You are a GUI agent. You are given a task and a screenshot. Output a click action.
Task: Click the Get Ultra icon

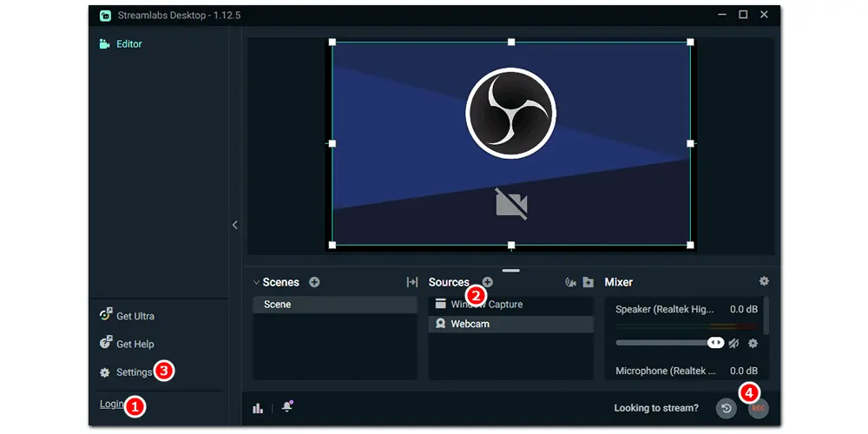[106, 315]
